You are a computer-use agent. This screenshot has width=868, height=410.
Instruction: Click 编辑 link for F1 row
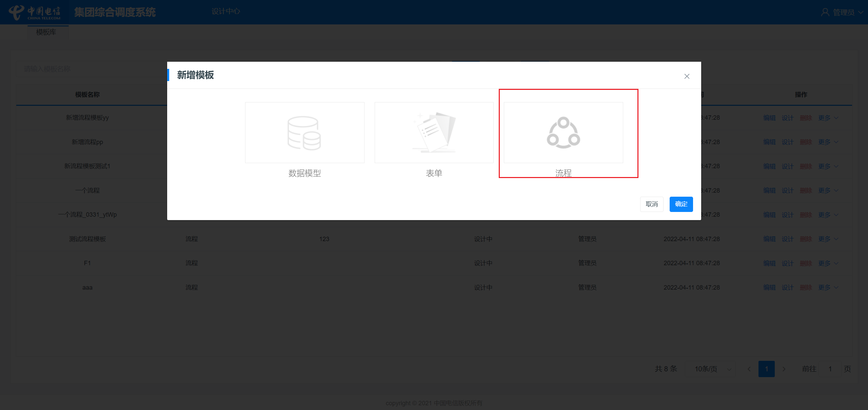[x=769, y=263]
